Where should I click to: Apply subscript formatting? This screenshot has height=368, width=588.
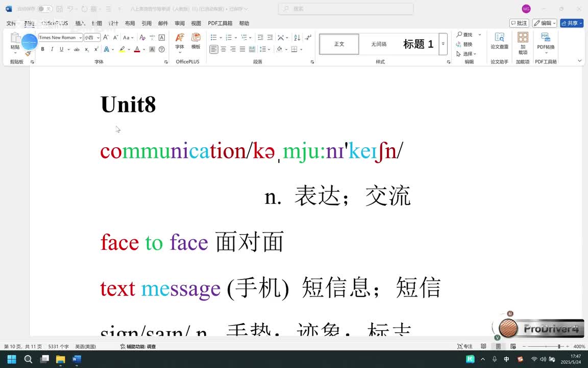tap(87, 49)
